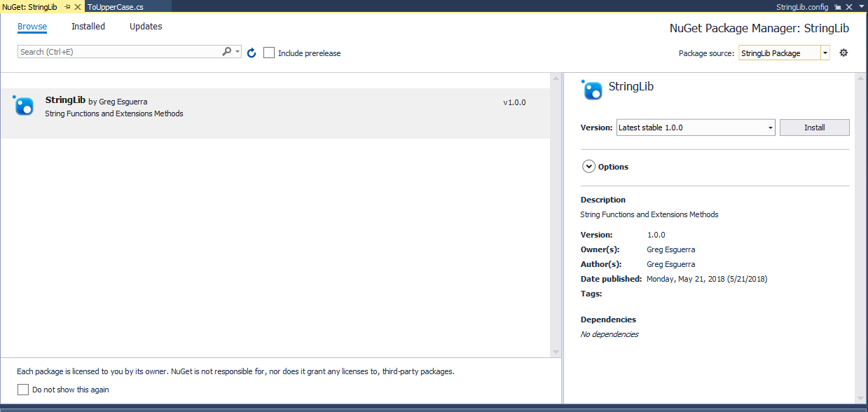Screen dimensions: 868x412
Task: Enable Include prerelease checkbox
Action: coord(269,53)
